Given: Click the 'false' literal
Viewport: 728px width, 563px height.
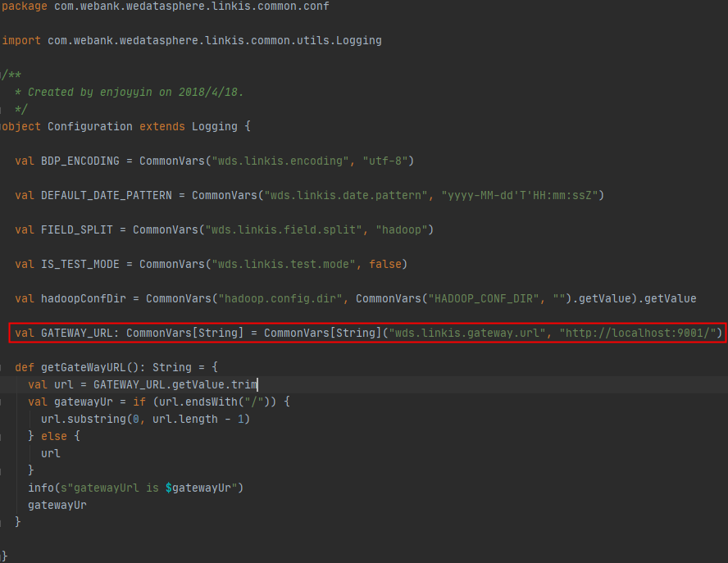Looking at the screenshot, I should pos(384,264).
